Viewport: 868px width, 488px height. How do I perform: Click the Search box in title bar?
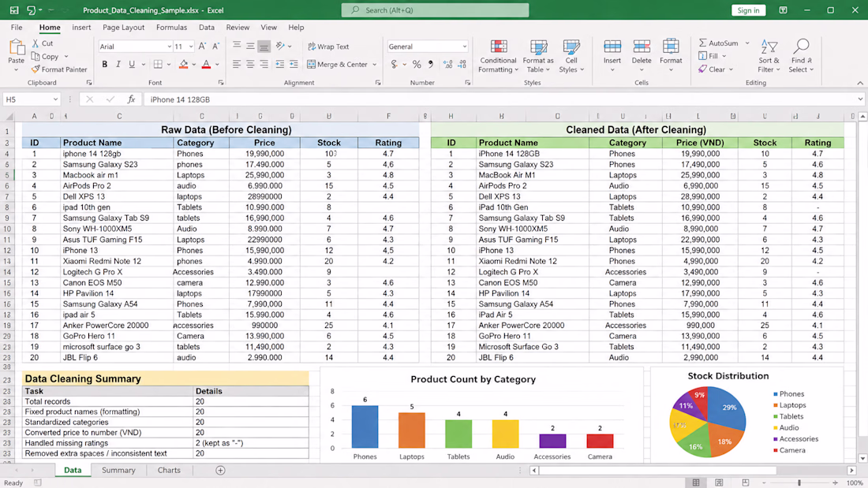click(435, 10)
